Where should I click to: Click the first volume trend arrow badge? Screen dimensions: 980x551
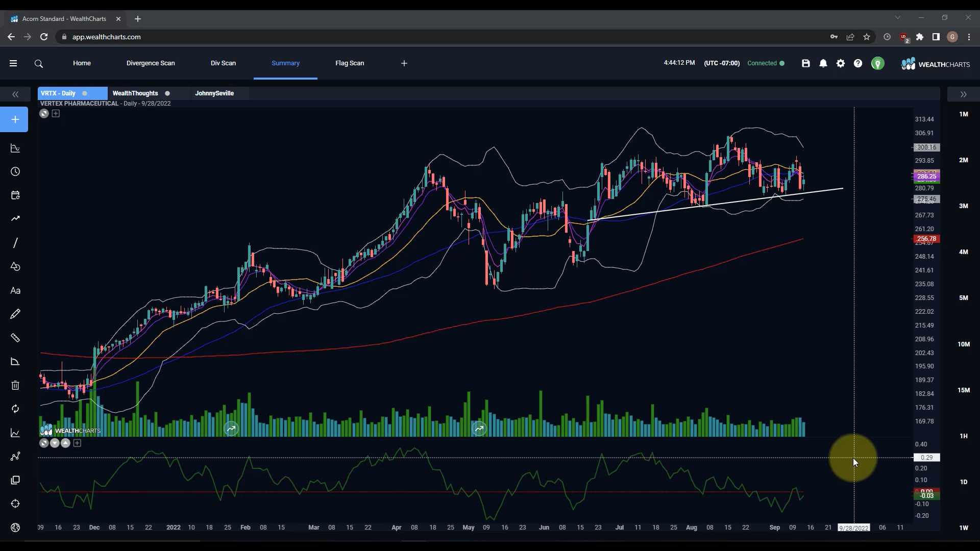pos(231,429)
